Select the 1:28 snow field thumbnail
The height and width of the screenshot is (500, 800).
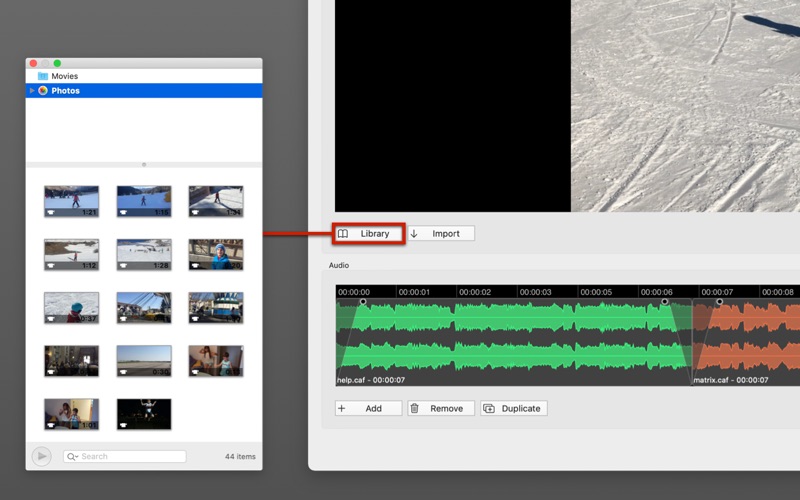click(x=144, y=255)
